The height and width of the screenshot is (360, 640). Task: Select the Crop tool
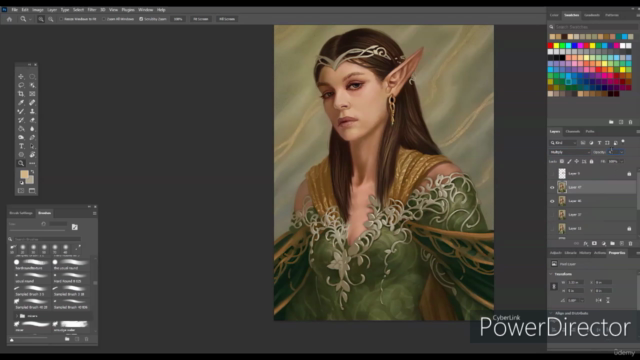(x=21, y=93)
